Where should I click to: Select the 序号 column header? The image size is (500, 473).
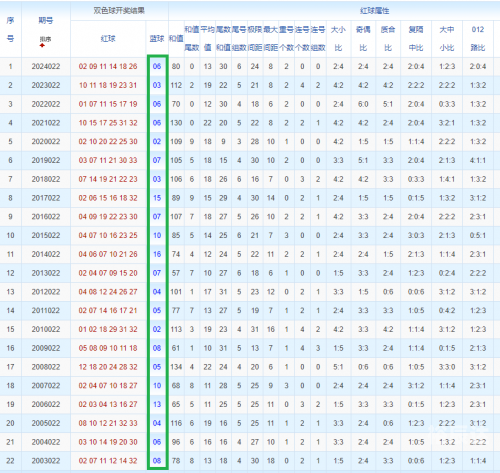coord(10,29)
